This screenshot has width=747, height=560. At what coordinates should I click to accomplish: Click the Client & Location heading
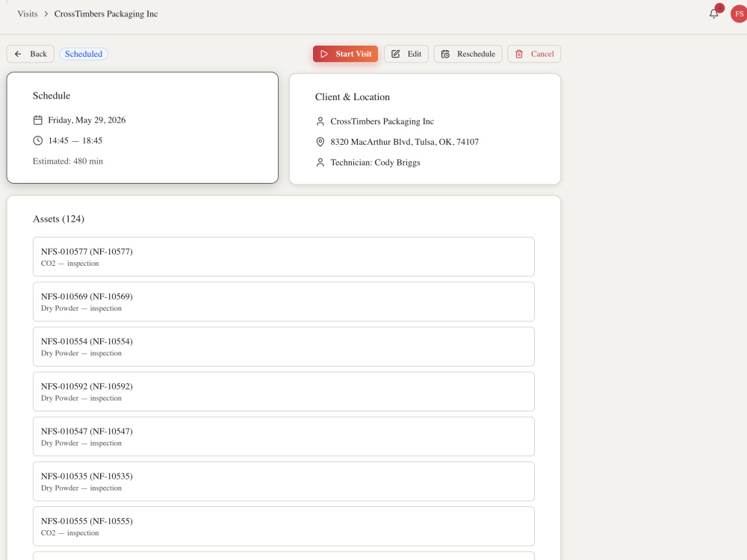point(353,97)
